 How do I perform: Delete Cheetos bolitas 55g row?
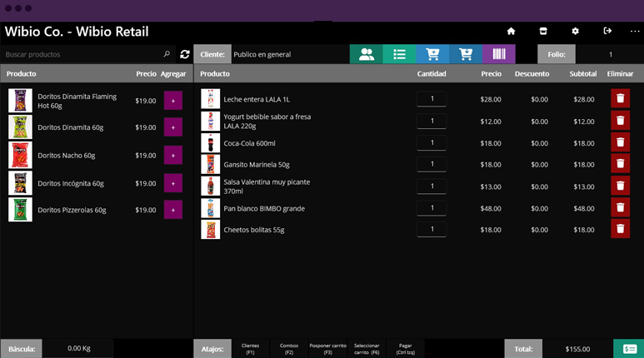point(620,229)
